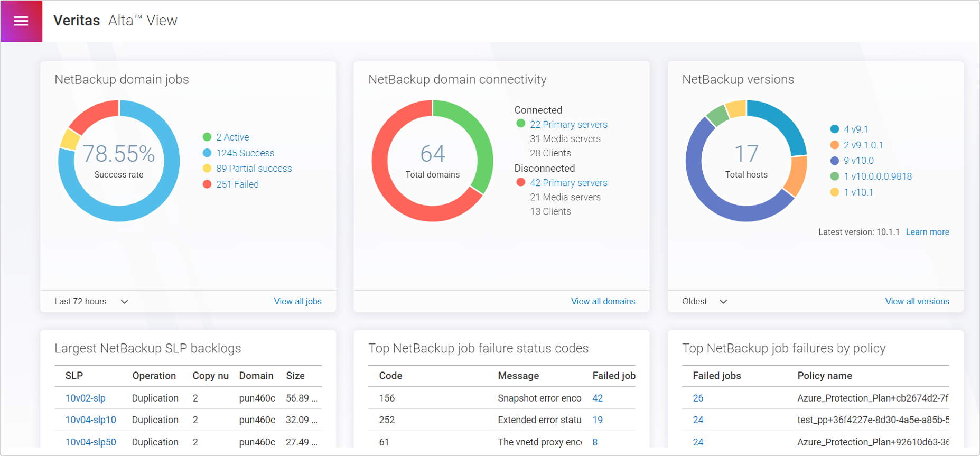
Task: Click the Veritas Alta View title
Action: pos(115,21)
